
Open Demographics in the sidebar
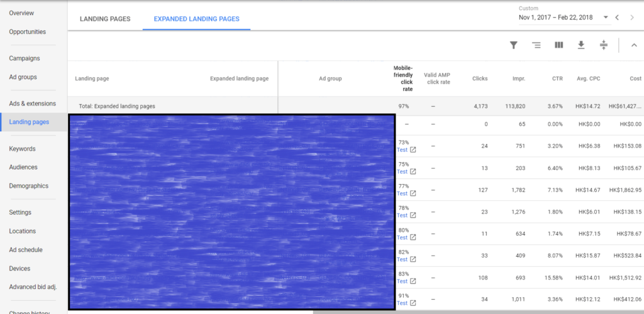pyautogui.click(x=29, y=186)
